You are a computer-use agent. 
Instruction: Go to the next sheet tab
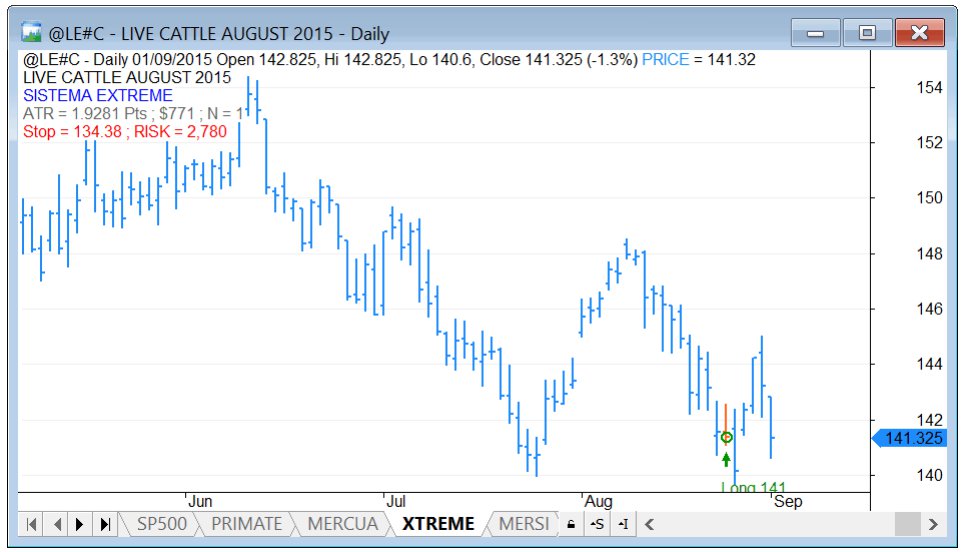point(80,524)
